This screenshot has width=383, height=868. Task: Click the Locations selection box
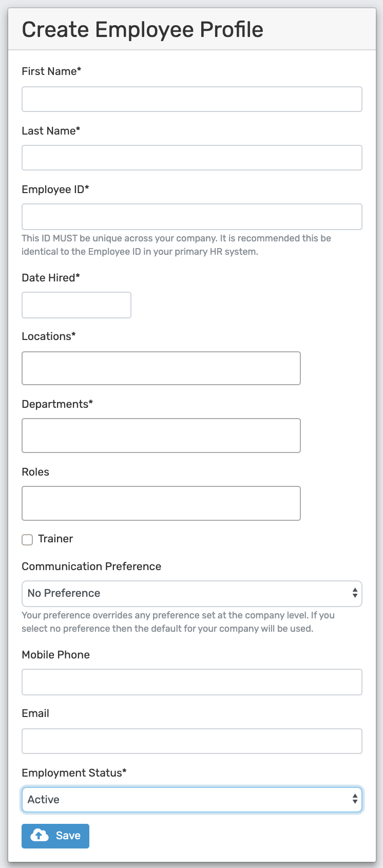(x=161, y=368)
